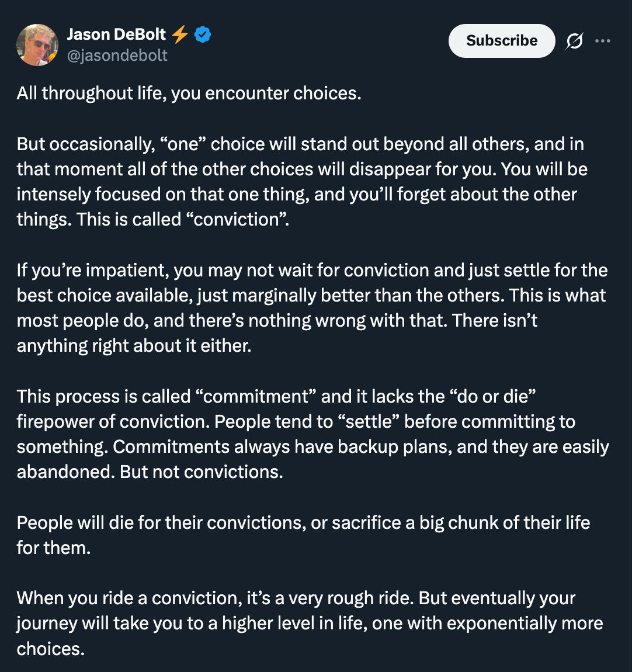Click the lightning bolt emoji beside the name

(180, 35)
